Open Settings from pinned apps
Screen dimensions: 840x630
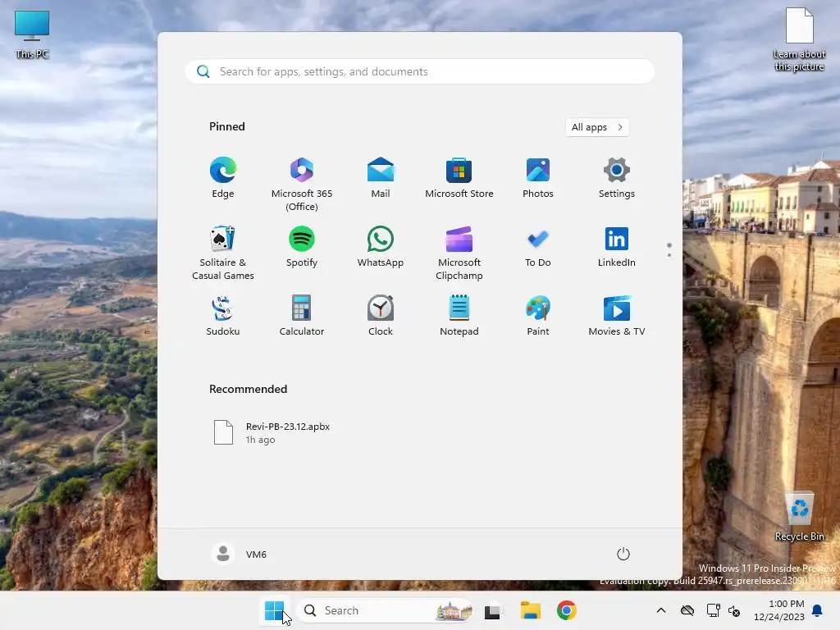click(x=617, y=178)
